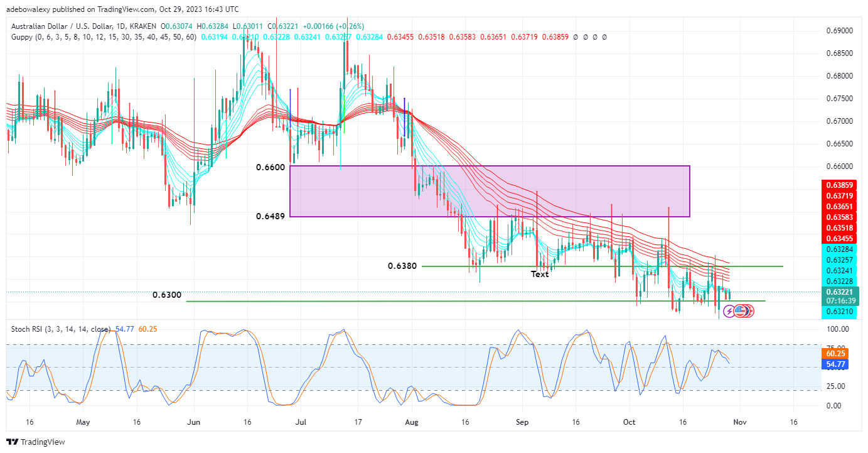This screenshot has height=453, width=868.
Task: Click the 0.66500 price scale value
Action: [840, 144]
